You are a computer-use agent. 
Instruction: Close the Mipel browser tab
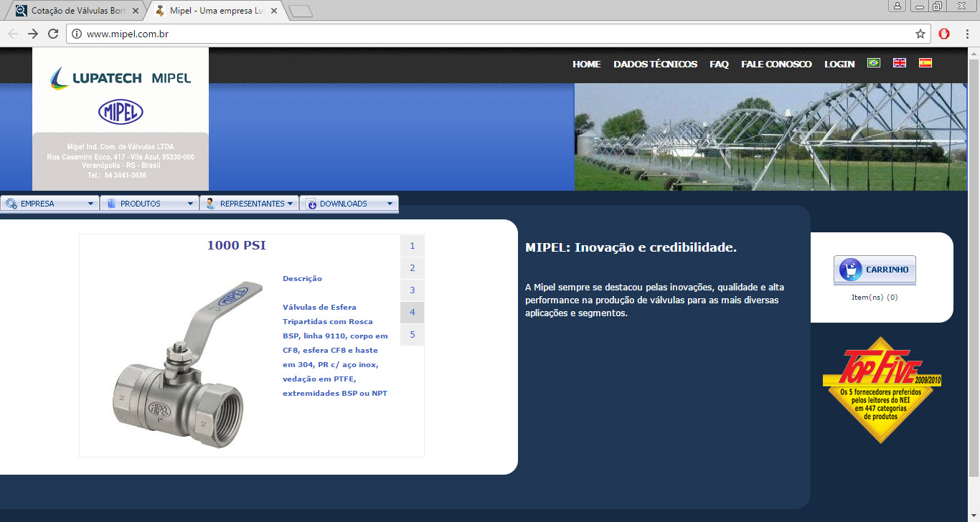[x=273, y=11]
